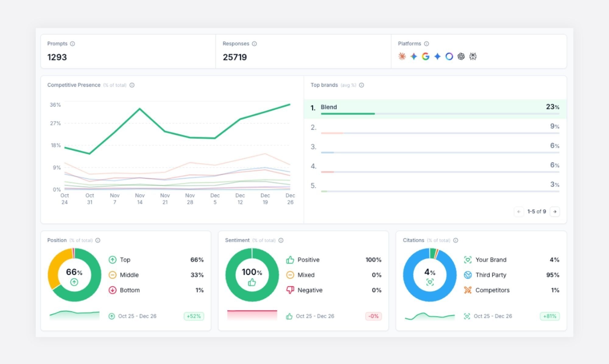Click the blue ring platform icon
The height and width of the screenshot is (364, 609).
tap(449, 56)
